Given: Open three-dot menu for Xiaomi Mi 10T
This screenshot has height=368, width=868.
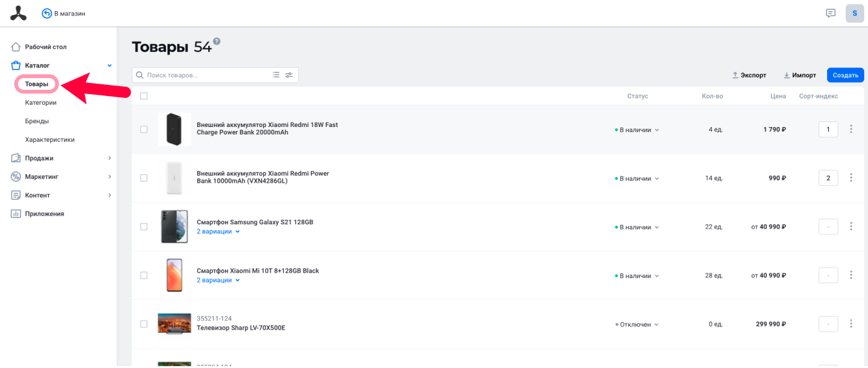Looking at the screenshot, I should coord(851,275).
